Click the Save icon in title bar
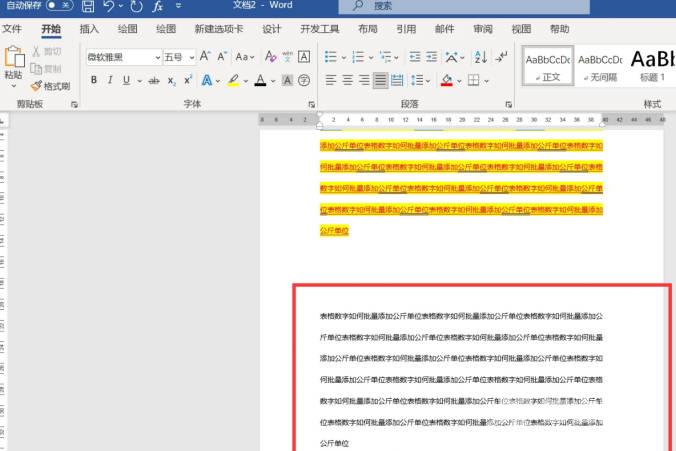The image size is (676, 451). 88,6
